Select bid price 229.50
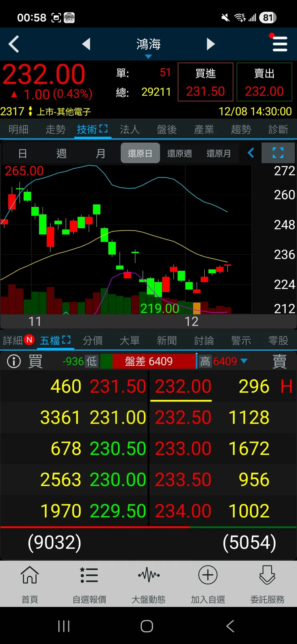 118,511
